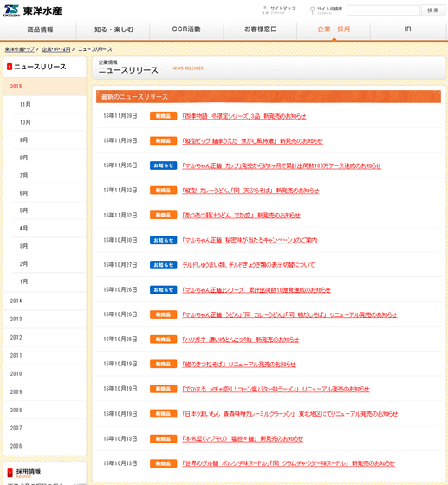The width and height of the screenshot is (448, 485).
Task: Click the お知らせ badge on the 15年10月30日 row
Action: (x=164, y=240)
